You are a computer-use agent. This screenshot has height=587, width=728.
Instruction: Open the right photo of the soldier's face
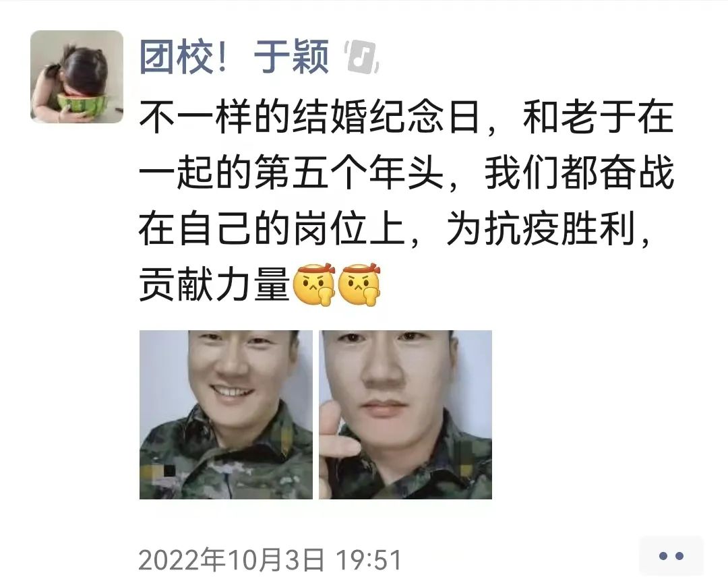tap(405, 415)
